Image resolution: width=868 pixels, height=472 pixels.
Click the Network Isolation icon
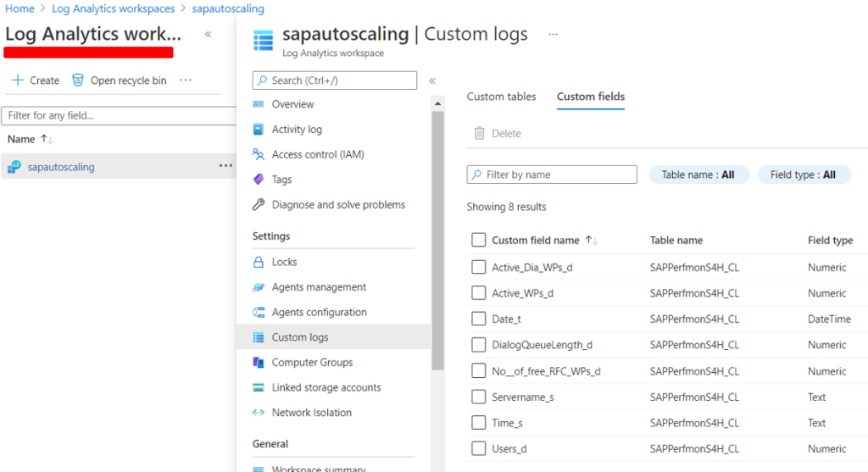(x=259, y=413)
